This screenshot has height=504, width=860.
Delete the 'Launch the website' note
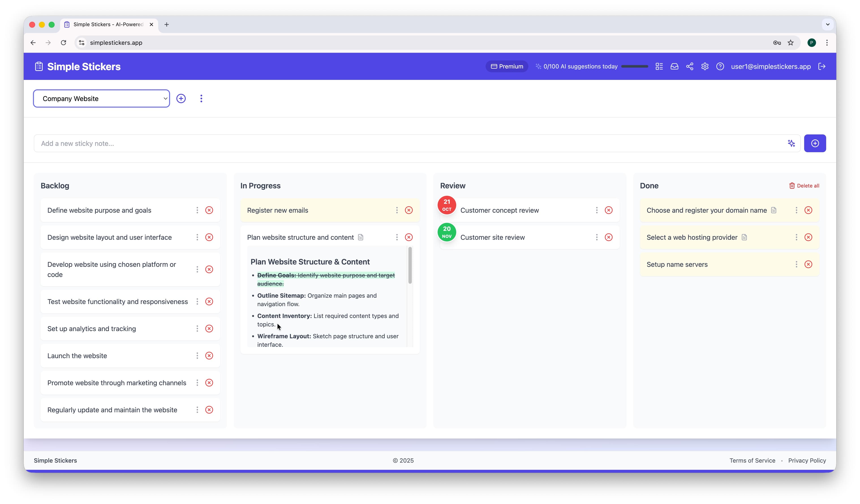(x=209, y=356)
